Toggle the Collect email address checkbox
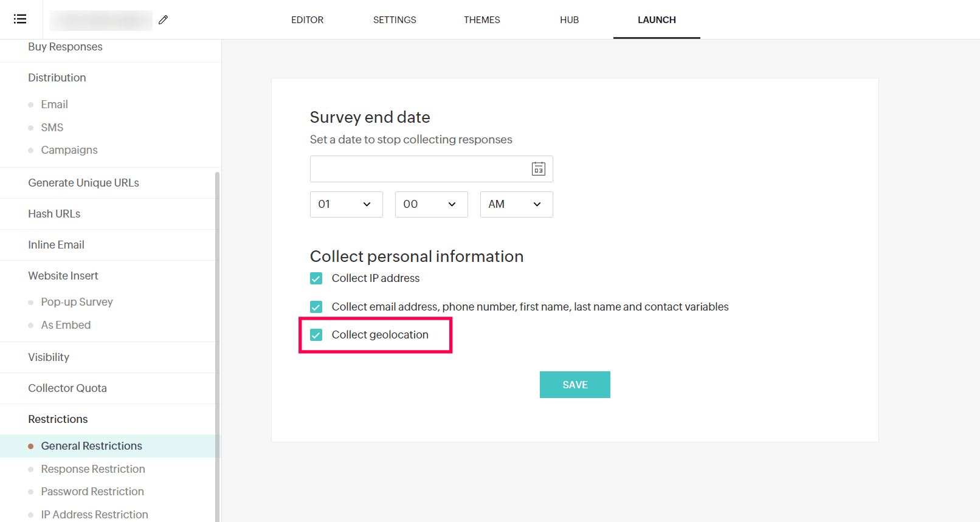 point(316,307)
